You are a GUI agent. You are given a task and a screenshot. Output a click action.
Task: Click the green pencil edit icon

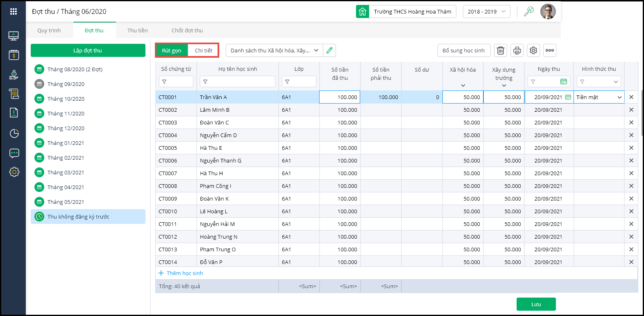(329, 50)
